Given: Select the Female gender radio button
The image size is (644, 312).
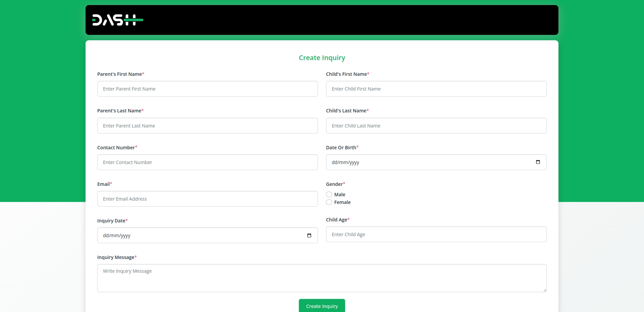Looking at the screenshot, I should click(x=329, y=202).
